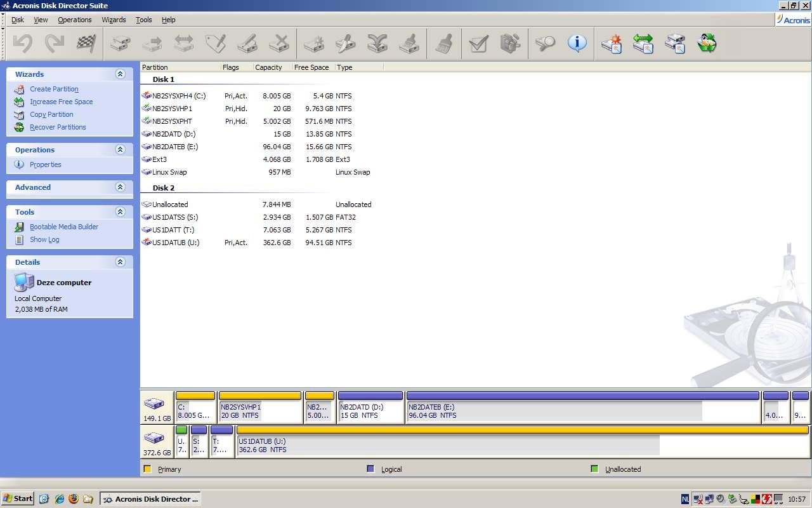
Task: Open the Operations menu
Action: click(75, 20)
